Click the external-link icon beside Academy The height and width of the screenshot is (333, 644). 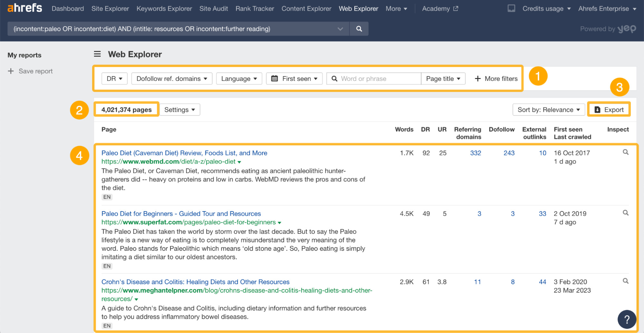click(456, 8)
